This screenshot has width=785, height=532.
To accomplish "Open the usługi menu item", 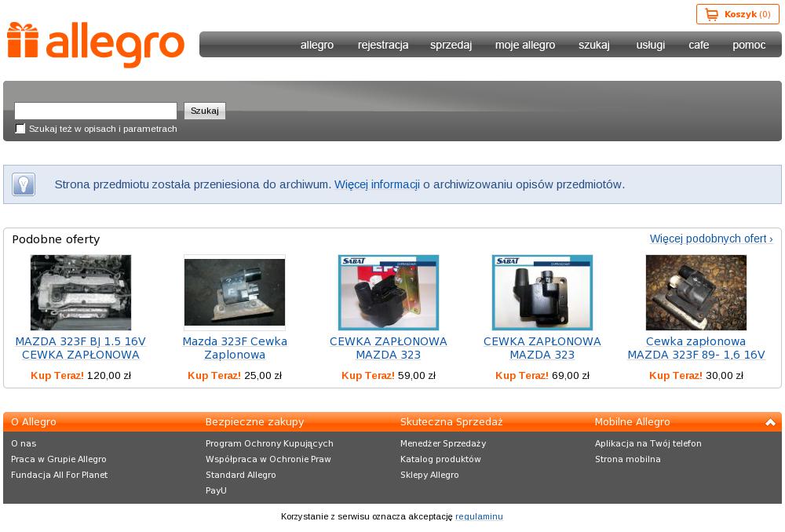I will coord(650,45).
